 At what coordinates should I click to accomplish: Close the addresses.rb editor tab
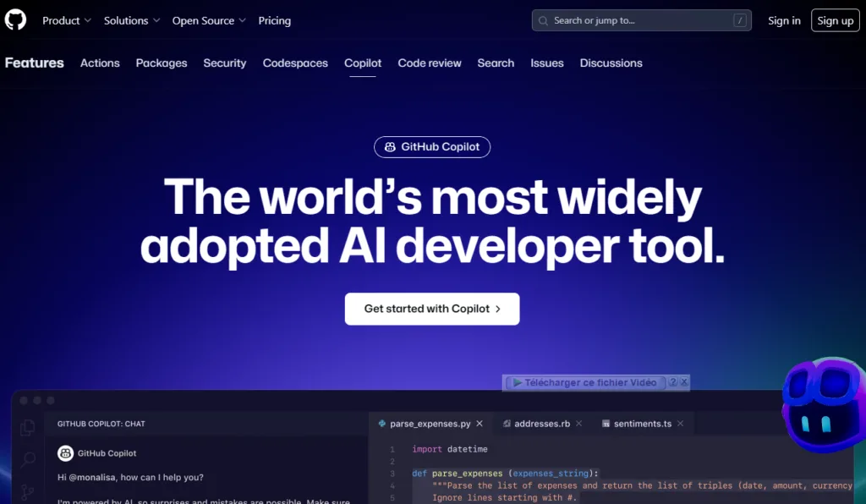[578, 424]
